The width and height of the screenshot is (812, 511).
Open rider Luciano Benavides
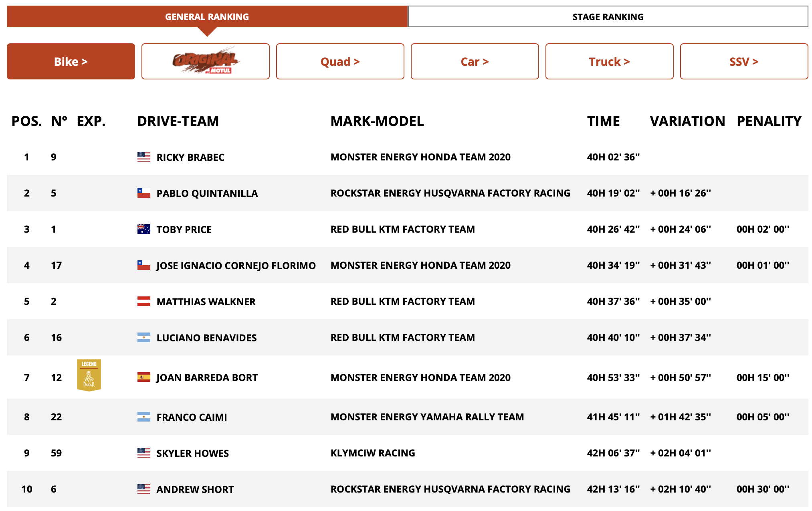pyautogui.click(x=207, y=338)
